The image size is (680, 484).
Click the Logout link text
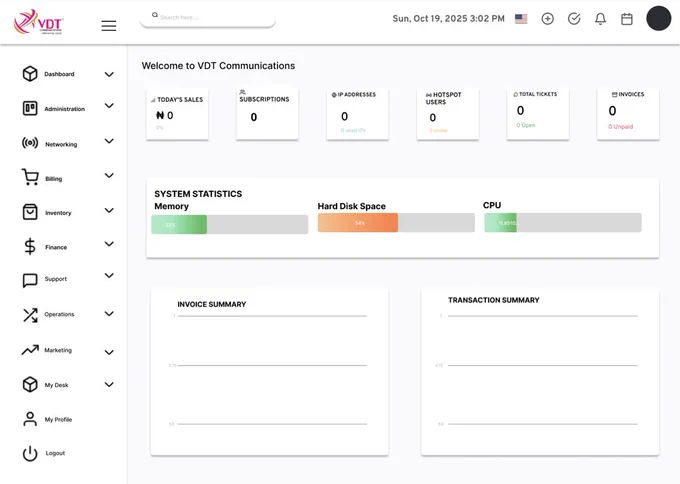pos(55,453)
